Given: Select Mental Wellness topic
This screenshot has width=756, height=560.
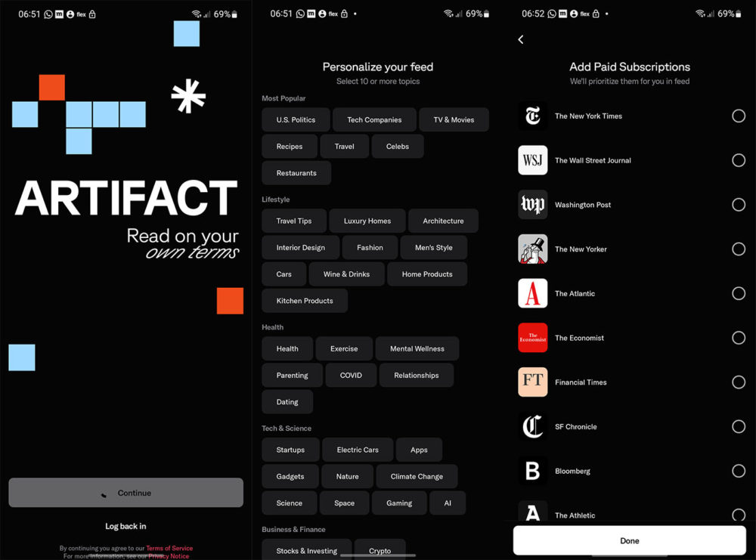Looking at the screenshot, I should (417, 349).
